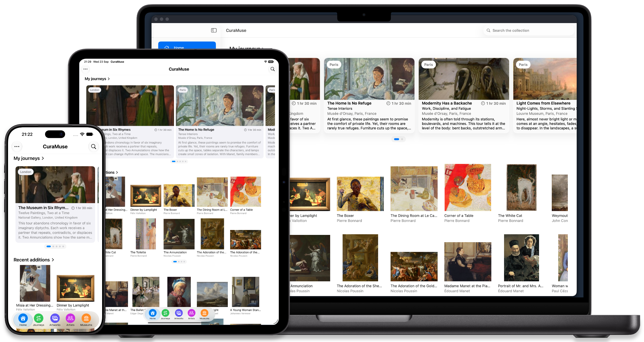Select the Journeys icon in the iPad tab bar
This screenshot has height=342, width=644.
[x=165, y=314]
